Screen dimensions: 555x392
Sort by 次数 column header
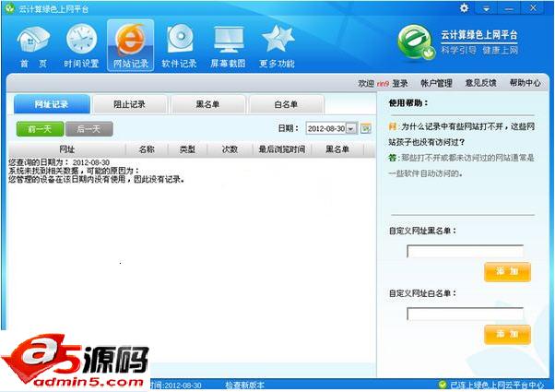pyautogui.click(x=230, y=149)
